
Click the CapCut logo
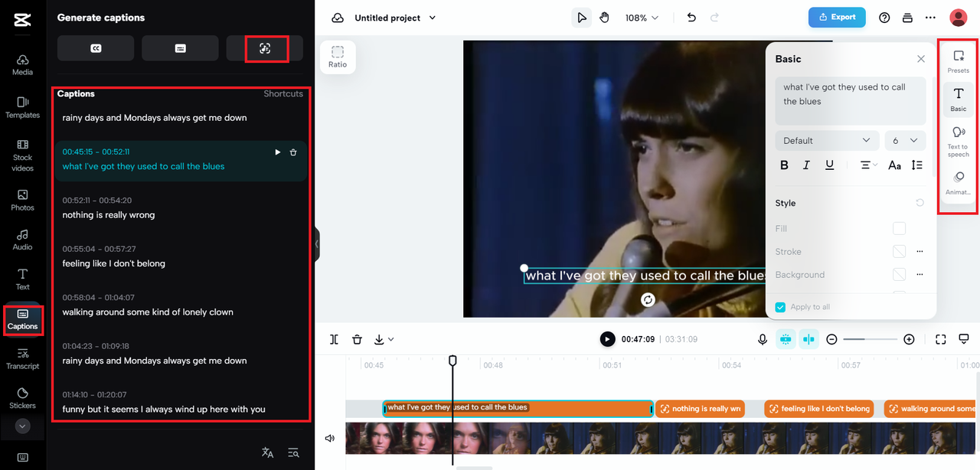[x=22, y=20]
